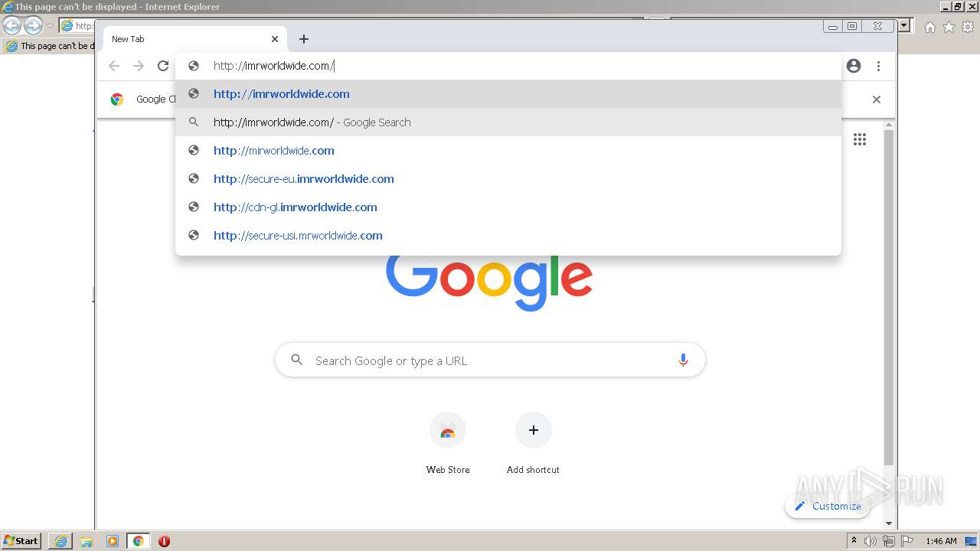Viewport: 980px width, 551px height.
Task: Open the file explorer taskbar icon
Action: 87,541
